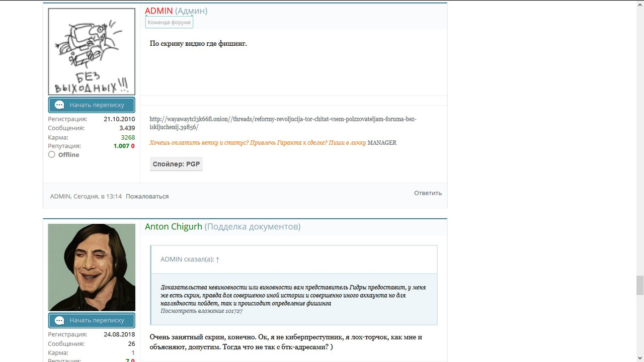Open ADMIN's cartoon avatar image
This screenshot has height=362, width=644.
[92, 51]
